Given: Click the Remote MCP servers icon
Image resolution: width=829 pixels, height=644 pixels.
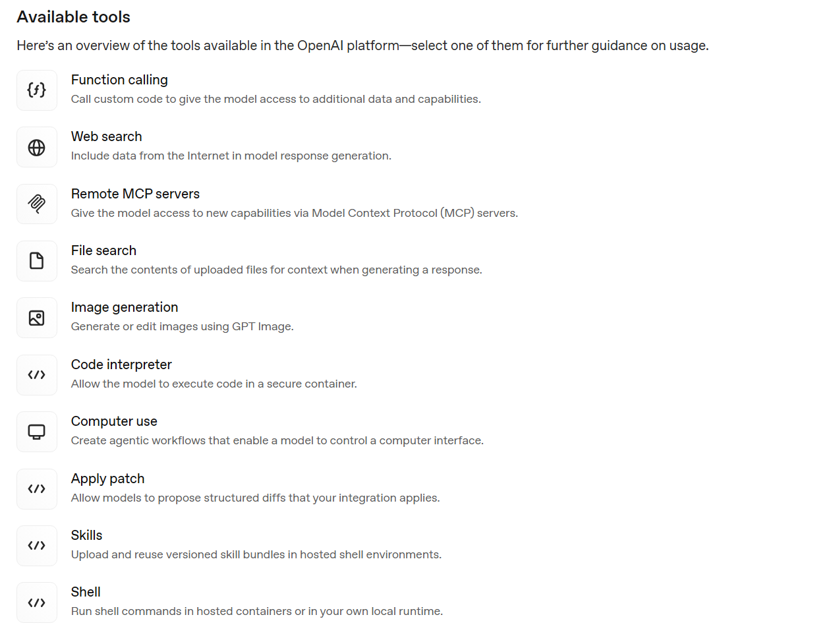Looking at the screenshot, I should [37, 204].
